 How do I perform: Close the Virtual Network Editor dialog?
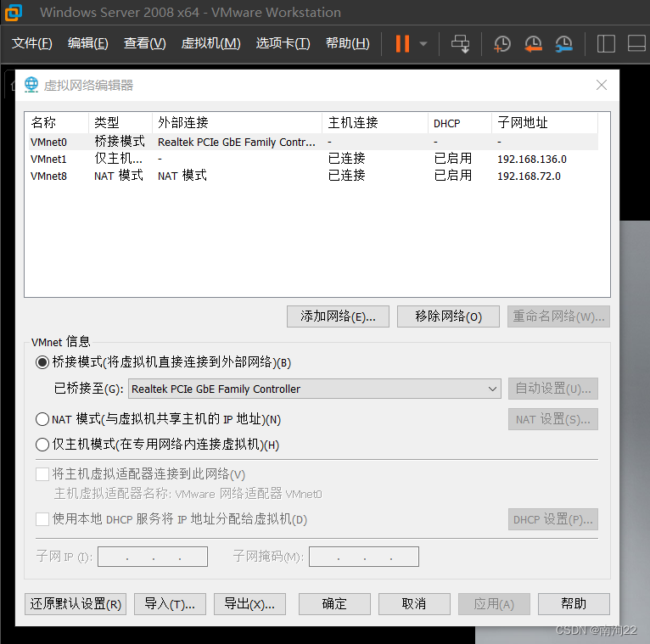click(x=602, y=85)
